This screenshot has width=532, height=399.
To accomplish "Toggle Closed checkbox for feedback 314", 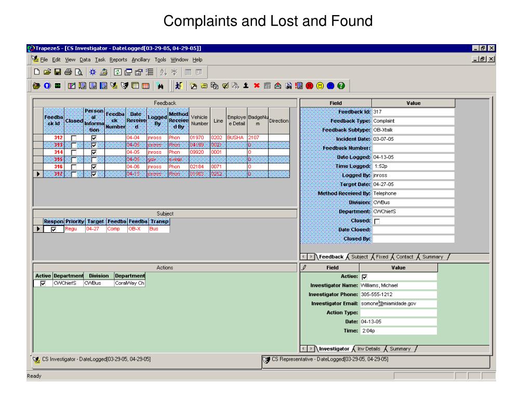I will 74,153.
